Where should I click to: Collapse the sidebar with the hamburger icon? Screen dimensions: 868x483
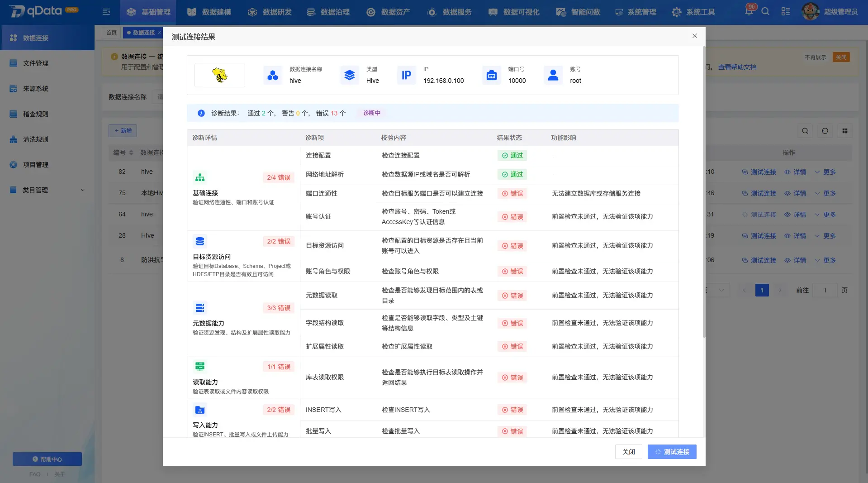pyautogui.click(x=106, y=12)
